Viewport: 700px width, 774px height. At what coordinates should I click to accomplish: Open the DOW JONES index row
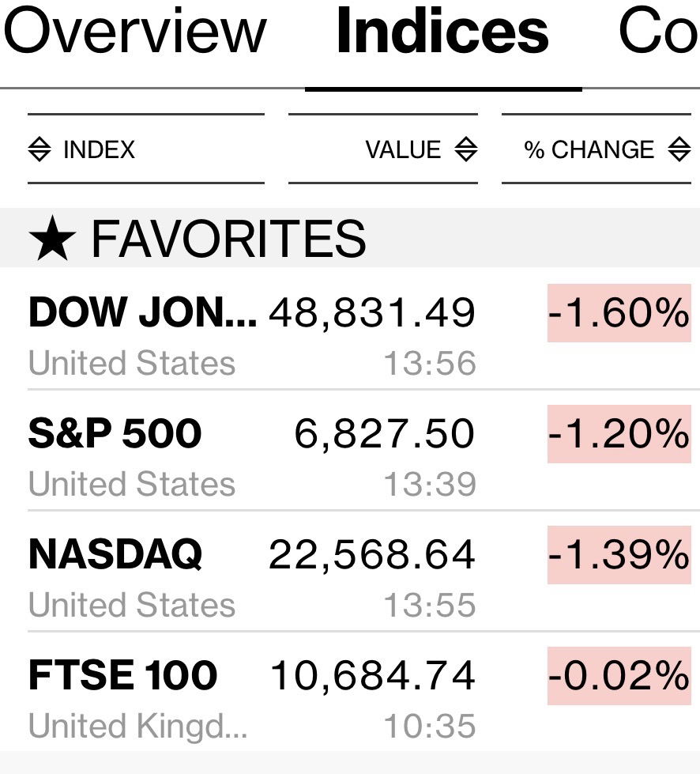142,313
